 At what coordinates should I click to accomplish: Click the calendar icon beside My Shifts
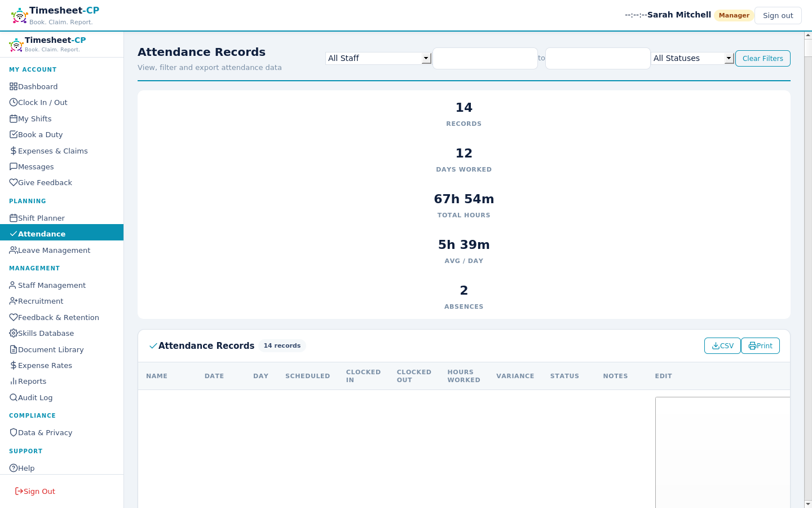[x=14, y=119]
